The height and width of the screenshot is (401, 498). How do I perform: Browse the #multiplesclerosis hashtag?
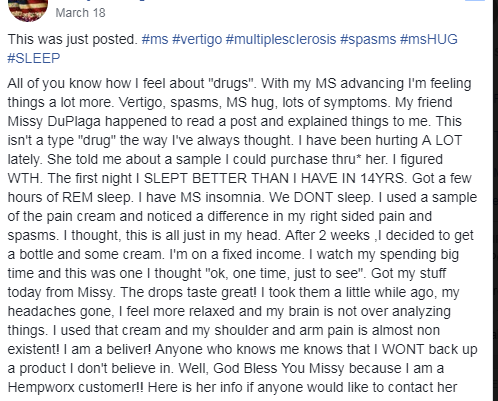click(281, 39)
